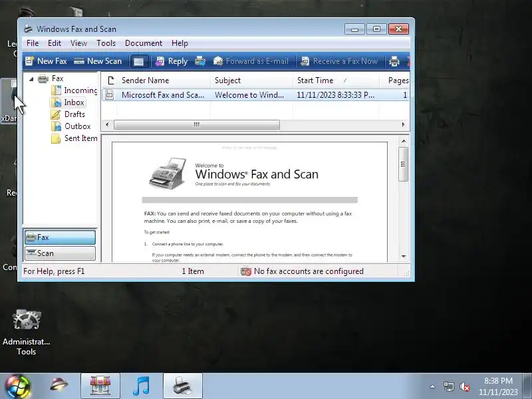This screenshot has height=399, width=532.
Task: Switch to the Scan view button
Action: click(x=60, y=253)
